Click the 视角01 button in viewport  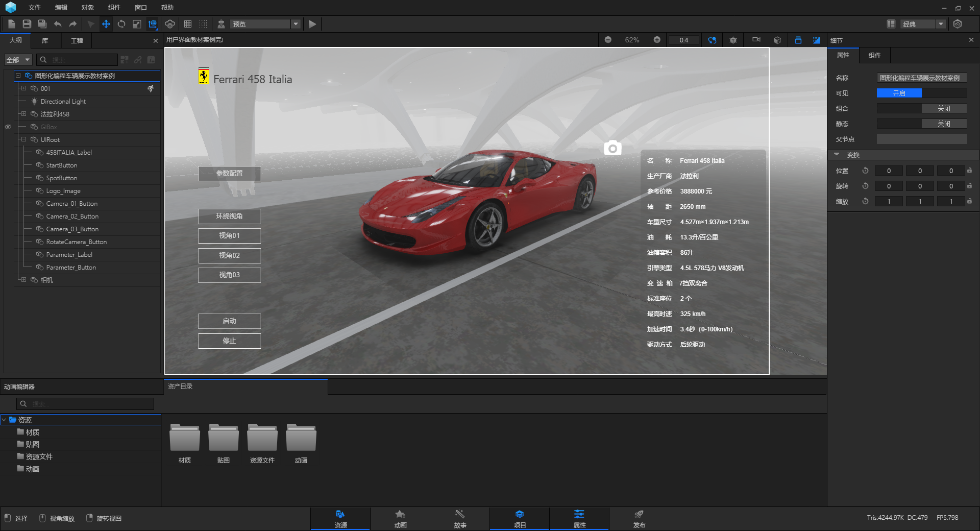tap(229, 236)
